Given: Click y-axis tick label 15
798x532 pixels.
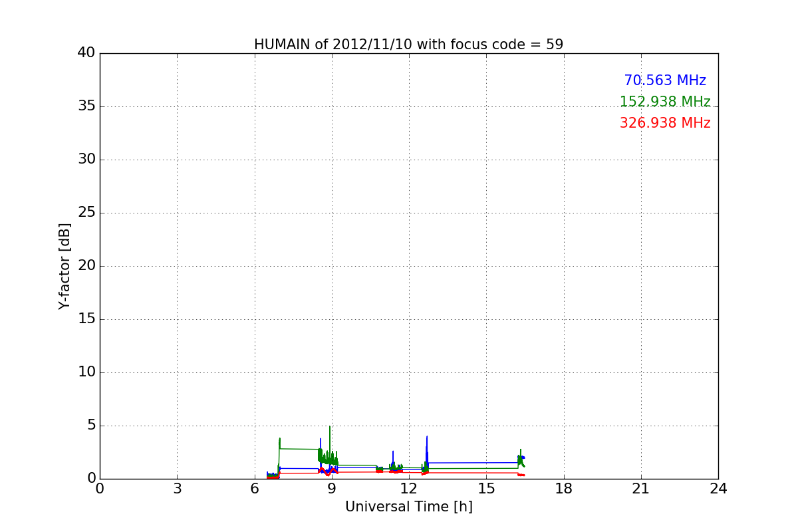Looking at the screenshot, I should 86,319.
